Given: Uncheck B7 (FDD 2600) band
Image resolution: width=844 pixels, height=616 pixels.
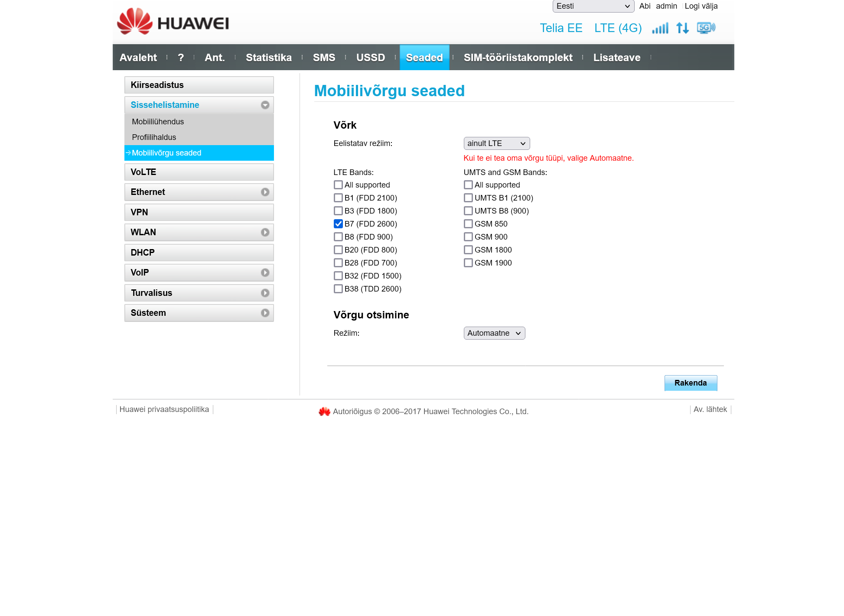Looking at the screenshot, I should (338, 224).
